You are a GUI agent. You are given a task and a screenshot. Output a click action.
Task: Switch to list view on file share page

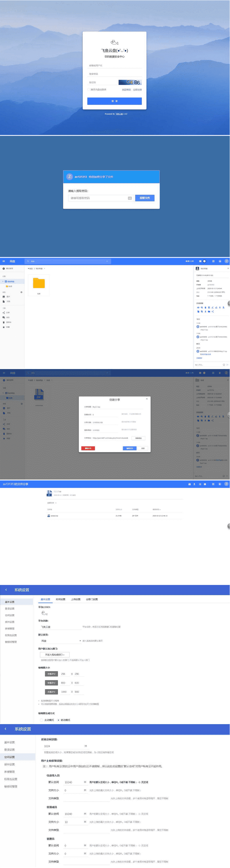pyautogui.click(x=200, y=484)
